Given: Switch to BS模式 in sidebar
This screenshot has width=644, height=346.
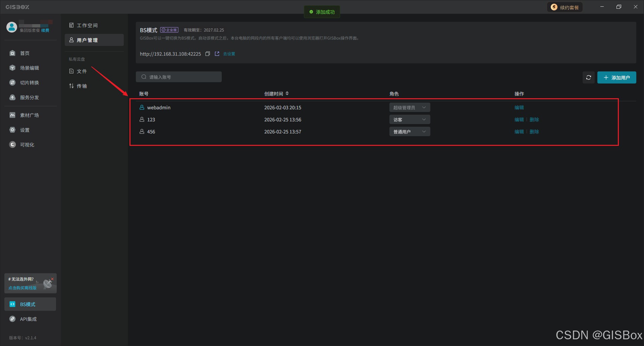Looking at the screenshot, I should coord(30,304).
